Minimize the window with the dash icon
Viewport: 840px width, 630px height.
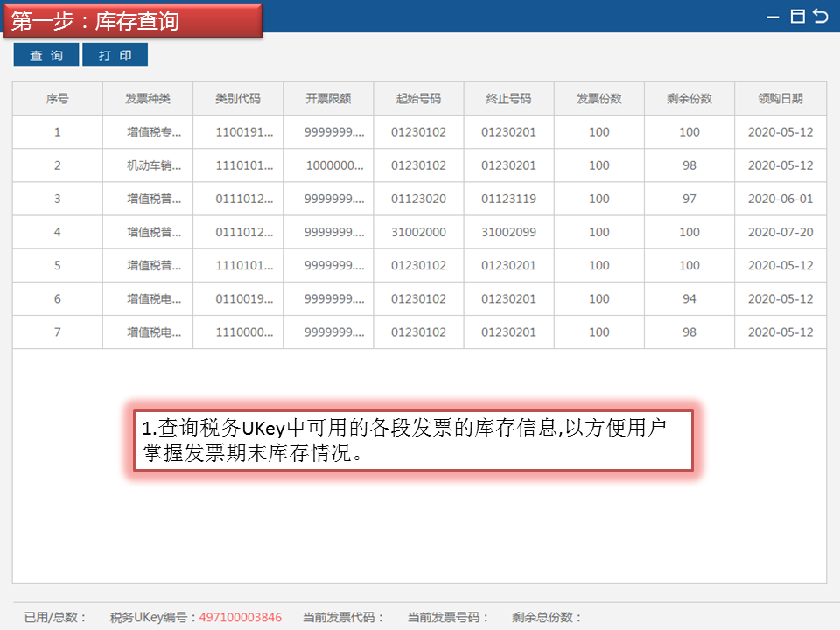(x=773, y=17)
